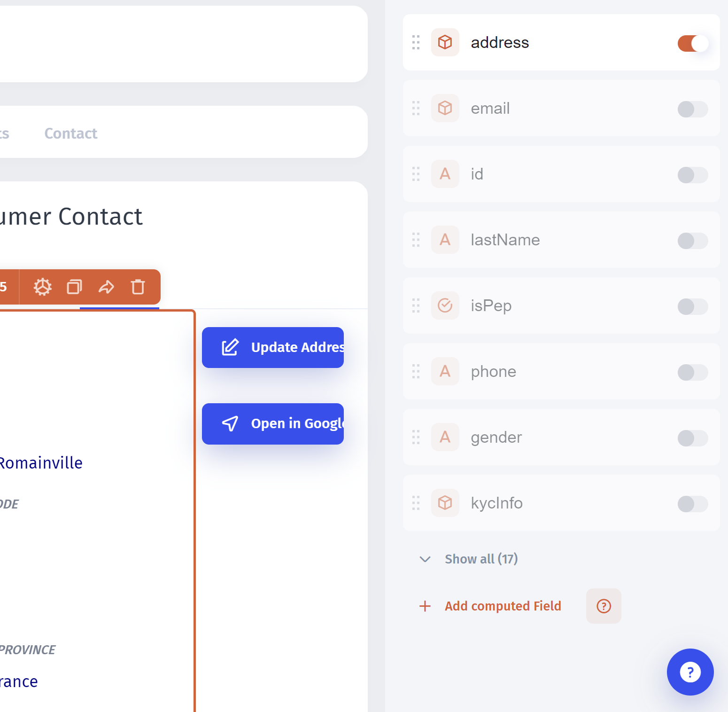Click the Update Address button
This screenshot has height=712, width=728.
click(x=273, y=347)
